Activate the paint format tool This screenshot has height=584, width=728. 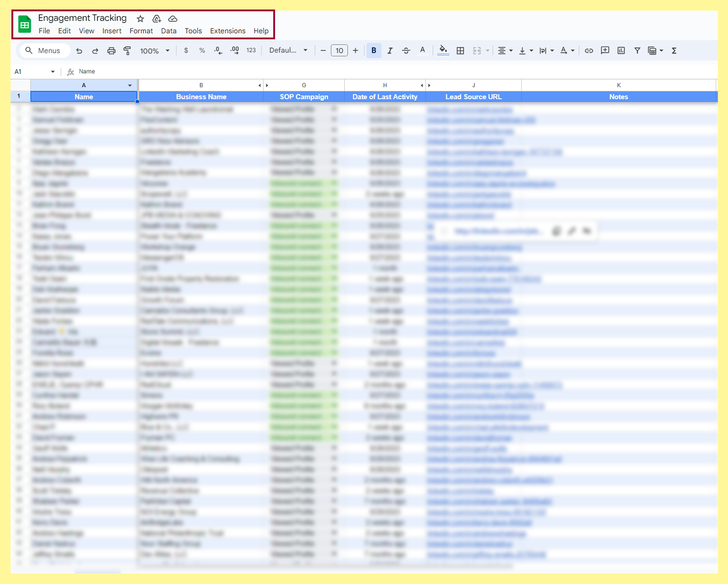(127, 51)
